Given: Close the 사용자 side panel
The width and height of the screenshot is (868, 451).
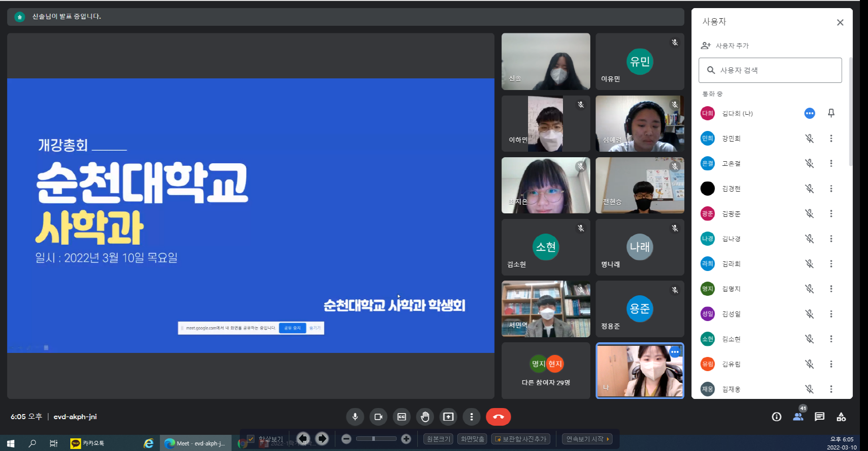Looking at the screenshot, I should coord(840,22).
